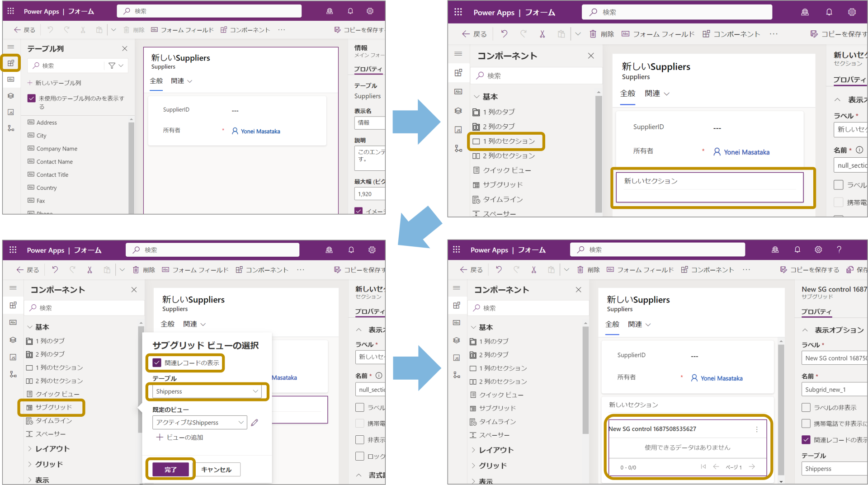This screenshot has width=868, height=485.
Task: Select 1 列のセクション in top-right components list
Action: coord(504,141)
